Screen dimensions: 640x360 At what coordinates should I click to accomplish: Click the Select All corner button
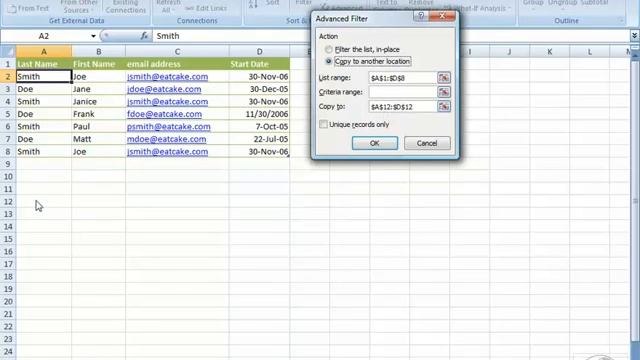point(8,51)
